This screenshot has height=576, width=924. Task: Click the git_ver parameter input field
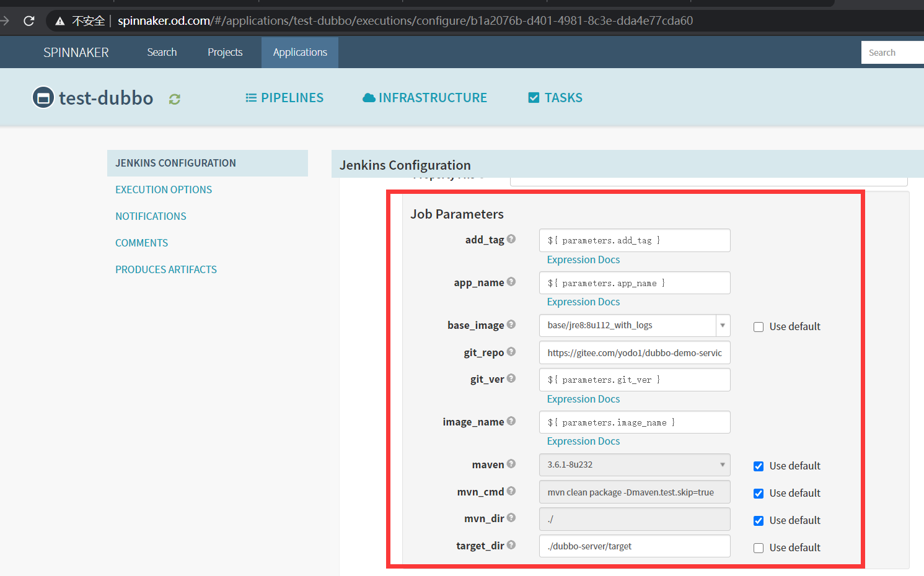pyautogui.click(x=635, y=380)
